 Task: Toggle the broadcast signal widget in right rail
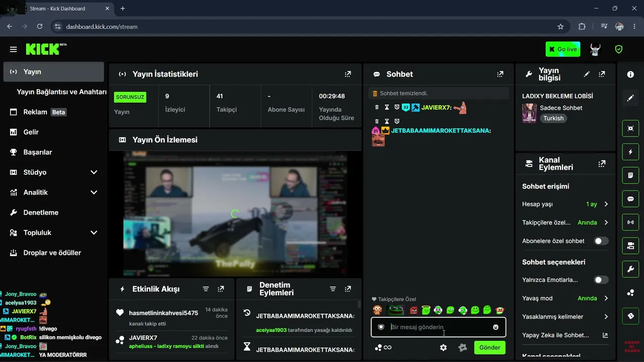(x=630, y=222)
